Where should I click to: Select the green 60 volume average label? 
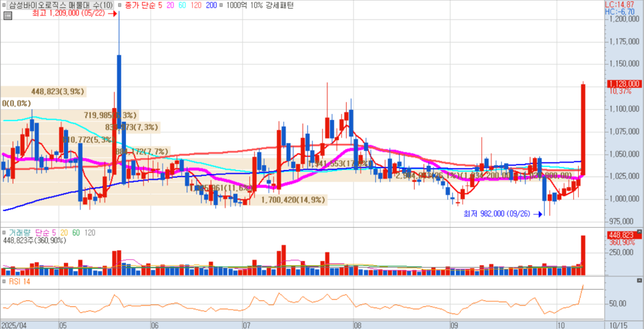click(76, 232)
